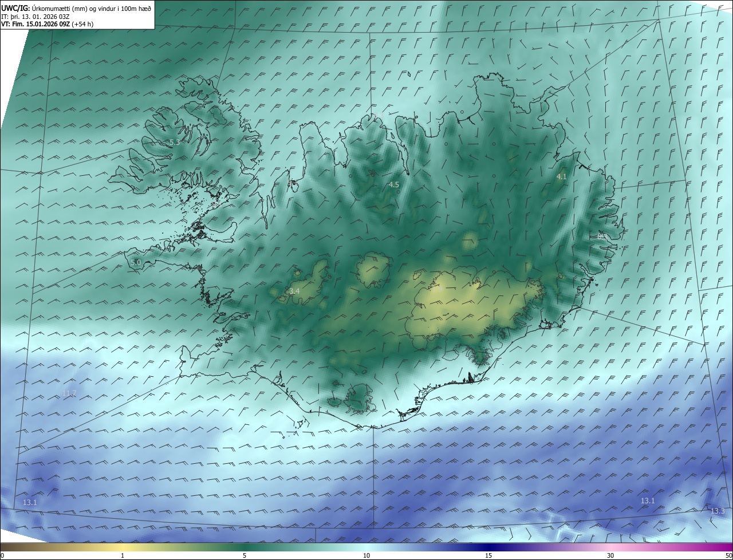Click the 13.1 value beside the 13.3 label
This screenshot has height=560, width=733.
pyautogui.click(x=648, y=500)
